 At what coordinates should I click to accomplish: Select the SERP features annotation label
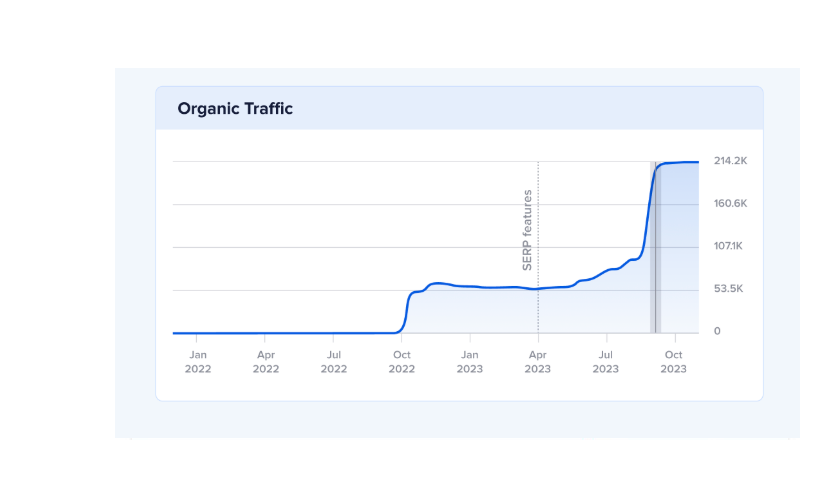tap(528, 231)
